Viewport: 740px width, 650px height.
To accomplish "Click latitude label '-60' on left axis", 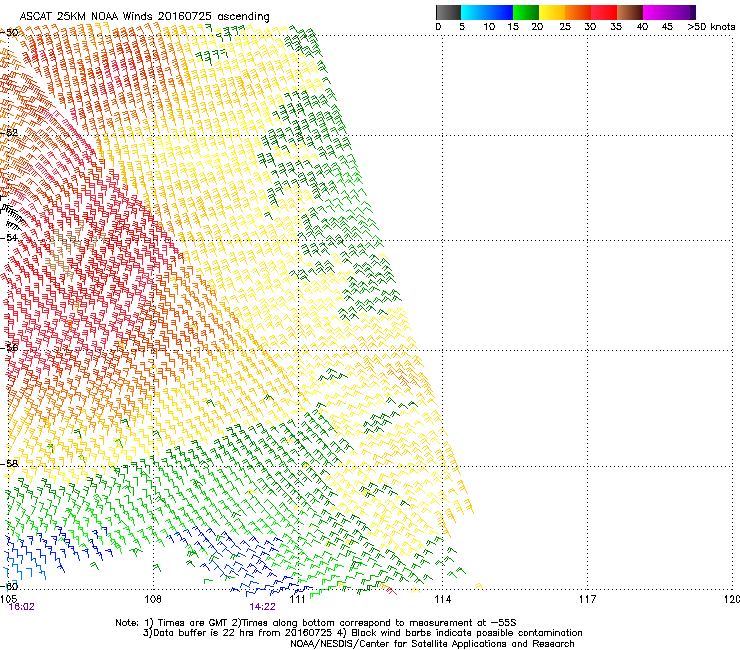I will click(x=10, y=586).
